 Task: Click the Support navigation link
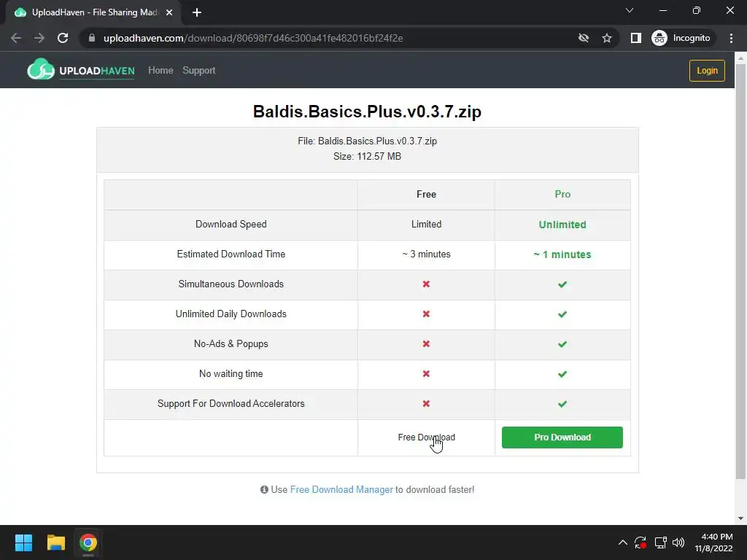(198, 71)
